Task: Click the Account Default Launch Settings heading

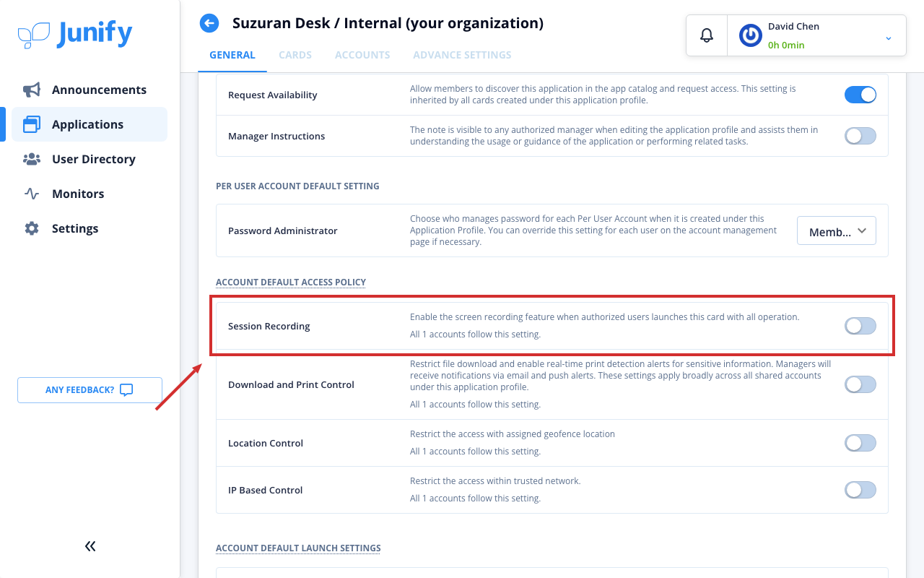Action: point(298,548)
